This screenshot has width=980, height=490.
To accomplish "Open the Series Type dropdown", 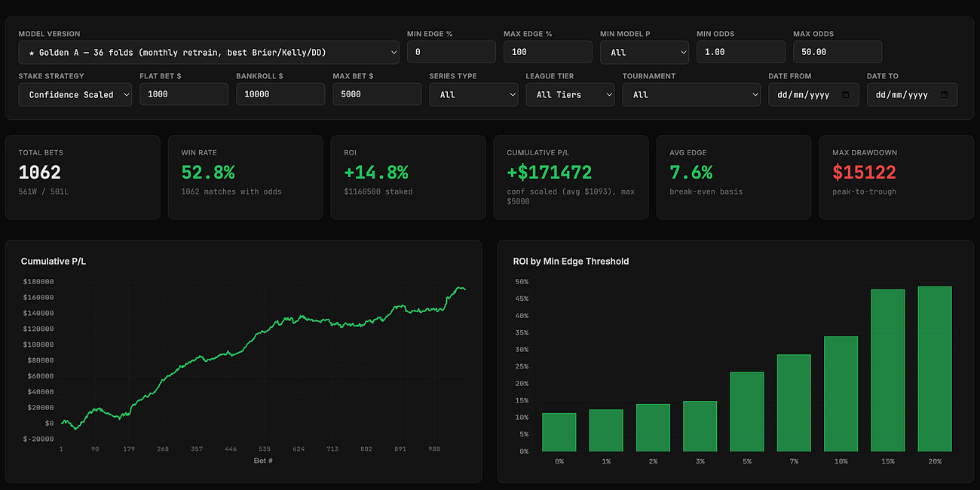I will click(473, 94).
